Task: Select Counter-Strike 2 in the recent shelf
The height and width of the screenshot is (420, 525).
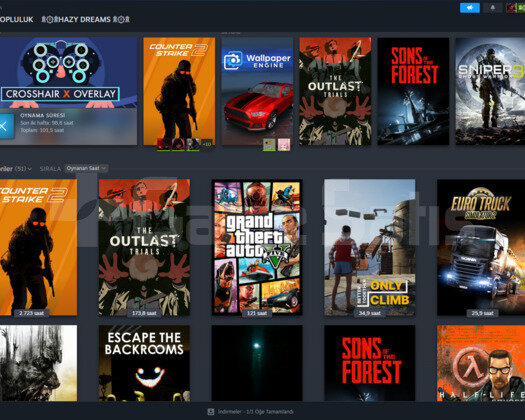Action: [179, 91]
